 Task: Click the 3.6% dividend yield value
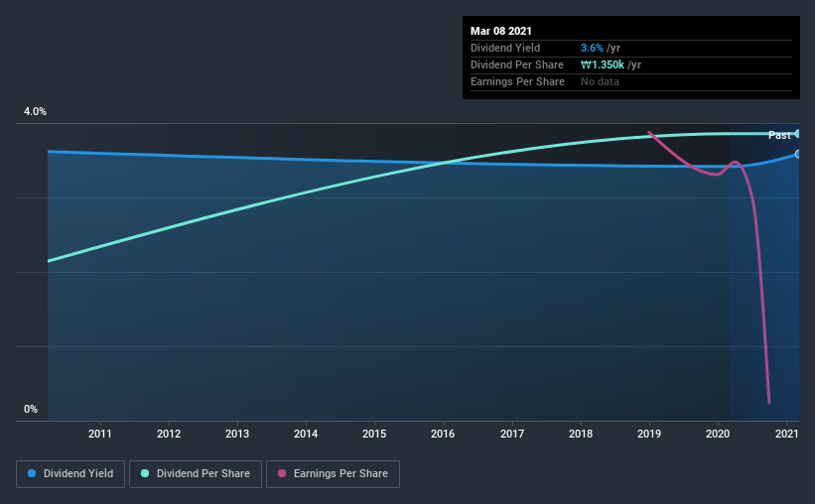[592, 48]
